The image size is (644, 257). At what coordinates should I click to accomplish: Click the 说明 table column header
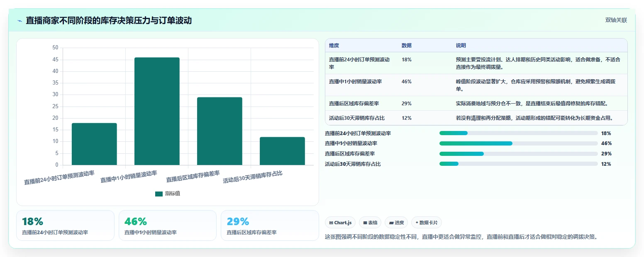tap(461, 46)
